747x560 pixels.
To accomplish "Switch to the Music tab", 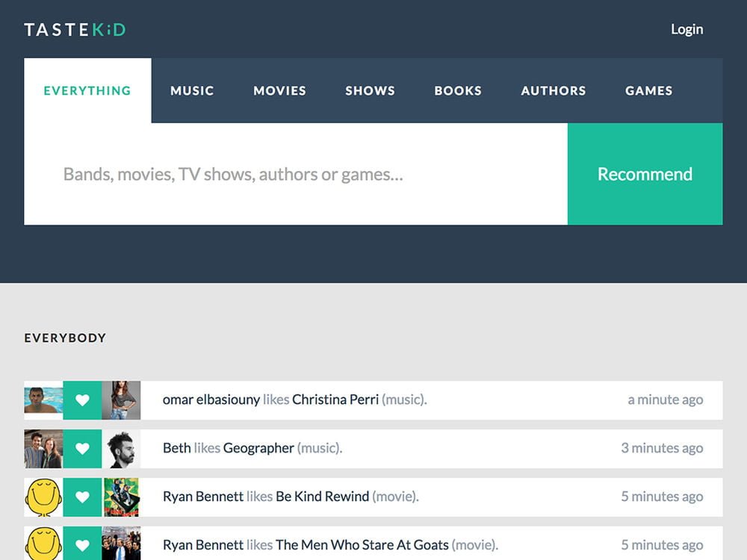I will pyautogui.click(x=192, y=90).
